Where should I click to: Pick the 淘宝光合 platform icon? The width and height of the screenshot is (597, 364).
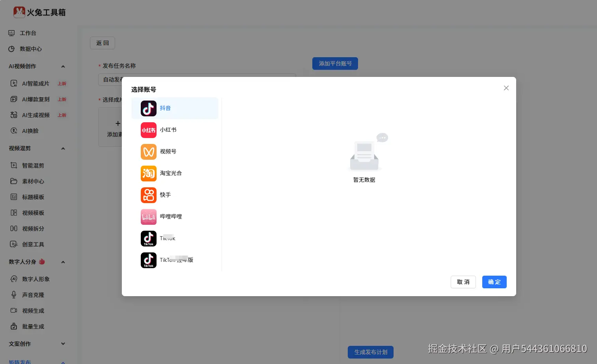pyautogui.click(x=149, y=174)
